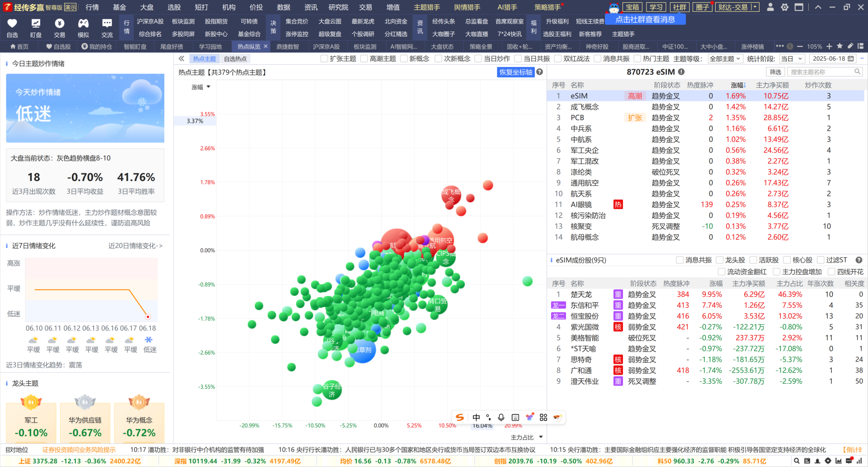Viewport: 868px width, 467px height.
Task: Select the 楚天龙 stock row
Action: (705, 294)
